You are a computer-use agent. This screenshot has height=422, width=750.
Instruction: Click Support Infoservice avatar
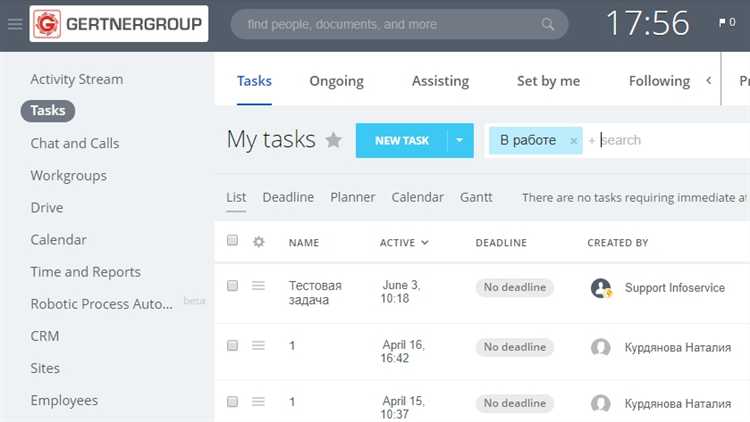tap(601, 288)
